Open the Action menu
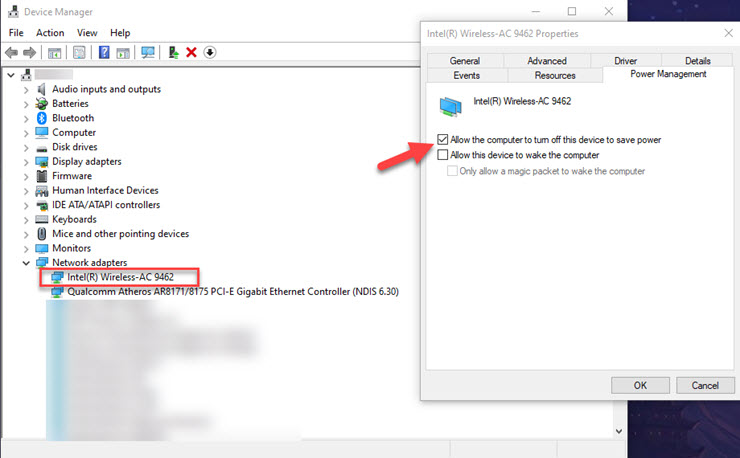Image resolution: width=740 pixels, height=458 pixels. tap(50, 33)
